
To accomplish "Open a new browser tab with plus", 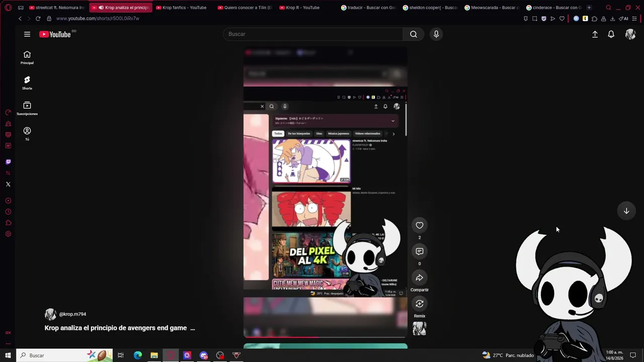I will [x=589, y=8].
